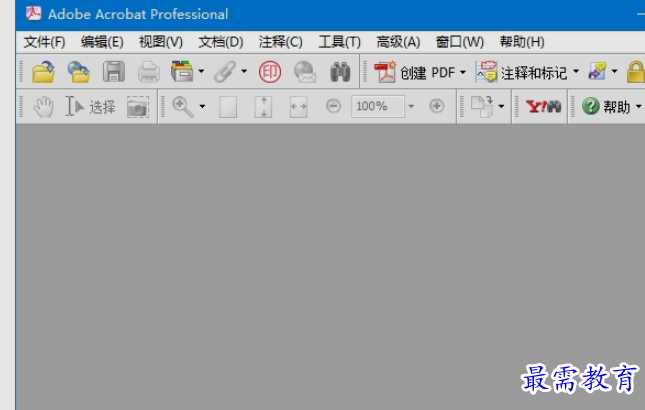Open a file with the folder icon
The image size is (645, 410).
44,72
